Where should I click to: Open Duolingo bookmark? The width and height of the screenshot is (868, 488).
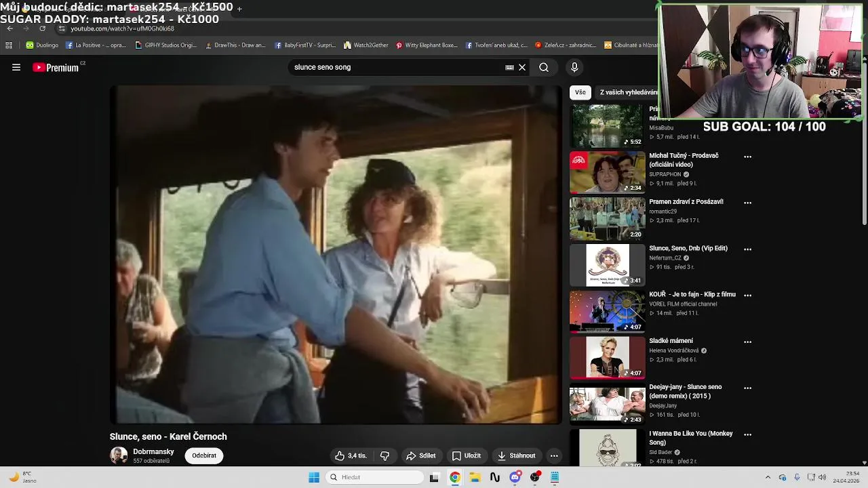pyautogui.click(x=42, y=45)
